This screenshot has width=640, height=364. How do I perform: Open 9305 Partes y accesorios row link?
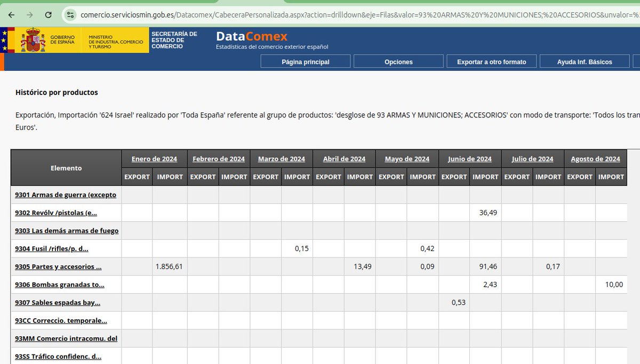coord(58,266)
